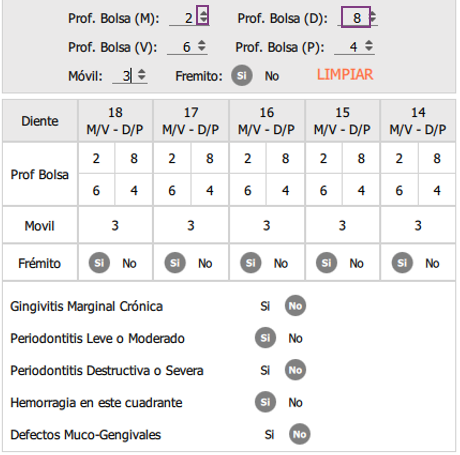This screenshot has height=455, width=460.
Task: Select Si for Defectos Muco-Gengivales
Action: (269, 435)
